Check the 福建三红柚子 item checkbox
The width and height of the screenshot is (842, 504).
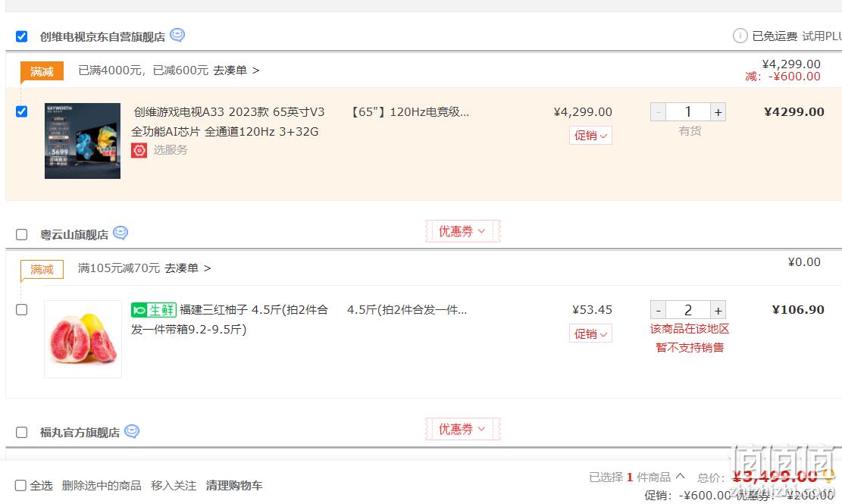[21, 310]
